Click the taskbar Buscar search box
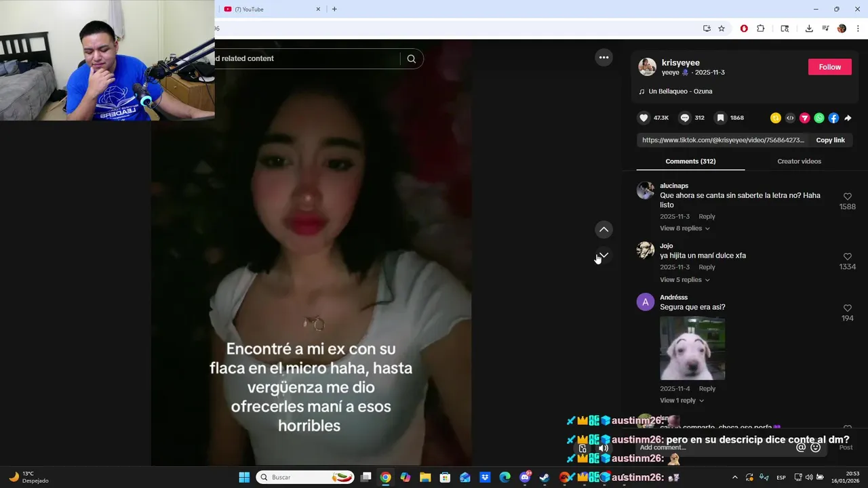Image resolution: width=868 pixels, height=488 pixels. [305, 477]
